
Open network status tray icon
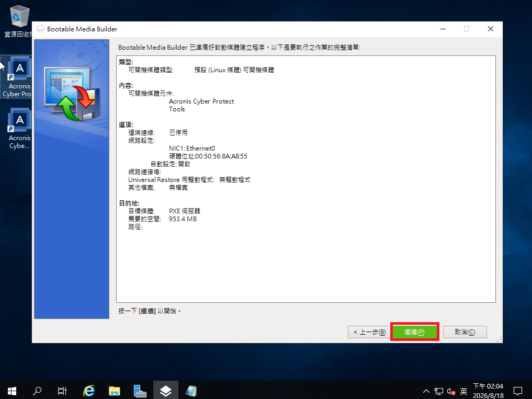[x=439, y=391]
